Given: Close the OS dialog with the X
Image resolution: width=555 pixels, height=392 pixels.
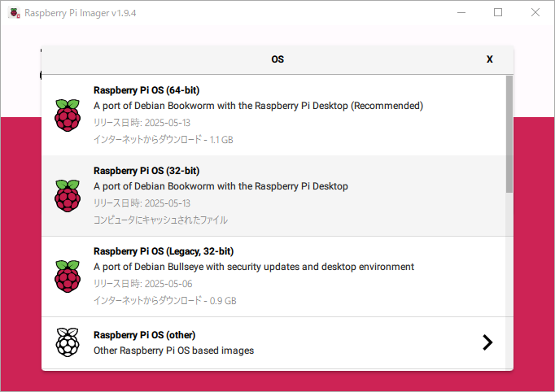Looking at the screenshot, I should (490, 59).
